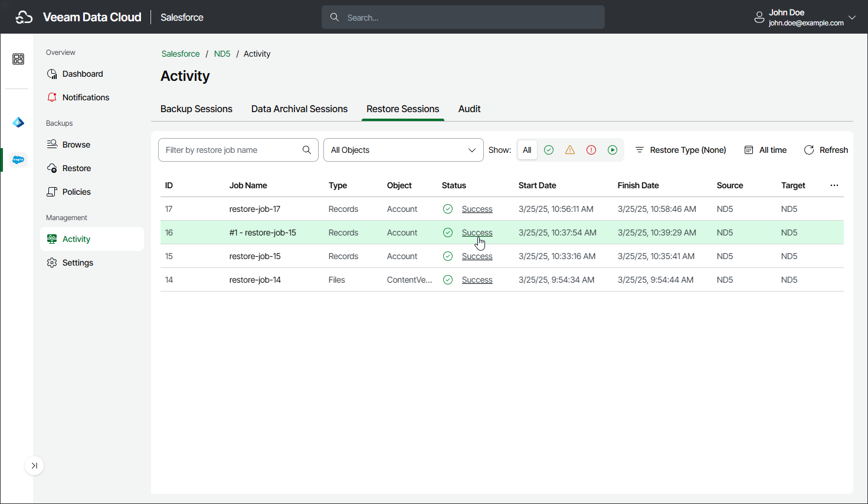
Task: Filter sessions by warning triangle icon
Action: coord(570,150)
